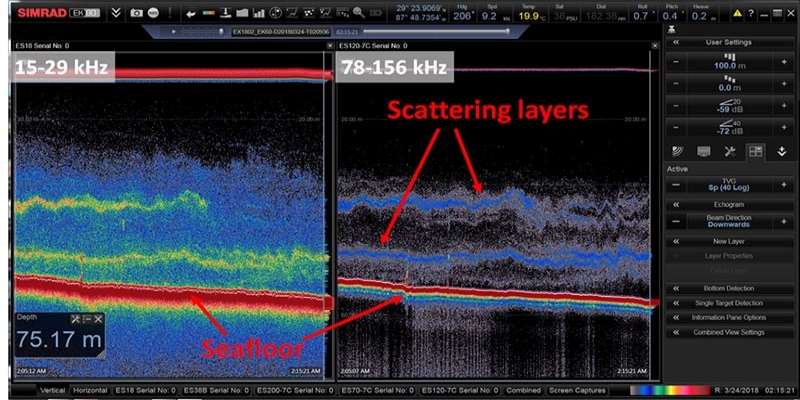
Task: Decrease the -72 dB gain setting
Action: click(676, 127)
